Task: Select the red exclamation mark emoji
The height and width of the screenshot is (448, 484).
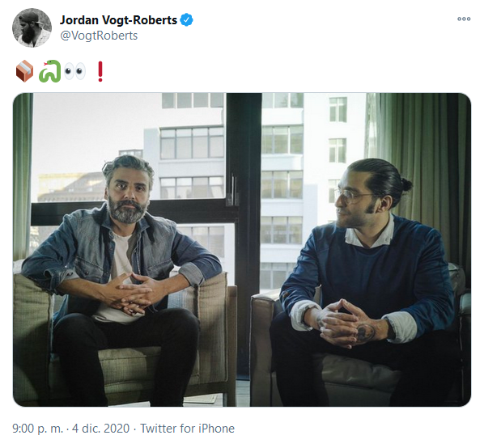Action: tap(100, 71)
